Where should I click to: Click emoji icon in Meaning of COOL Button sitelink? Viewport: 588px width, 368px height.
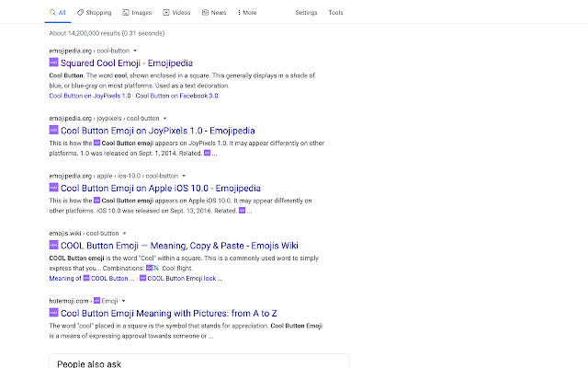(86, 278)
